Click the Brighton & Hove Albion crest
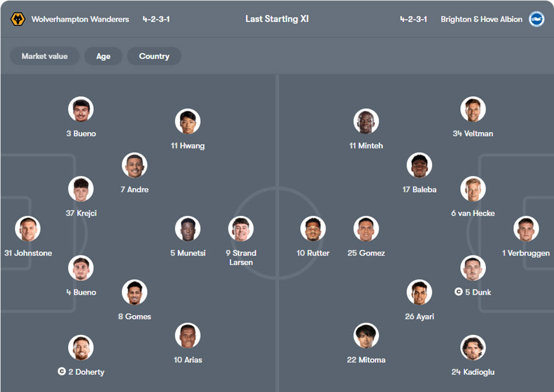This screenshot has height=392, width=554. coord(536,19)
